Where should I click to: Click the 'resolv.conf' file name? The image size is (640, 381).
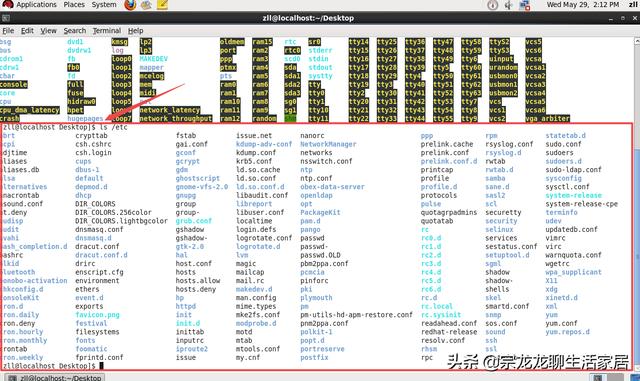coord(443,341)
